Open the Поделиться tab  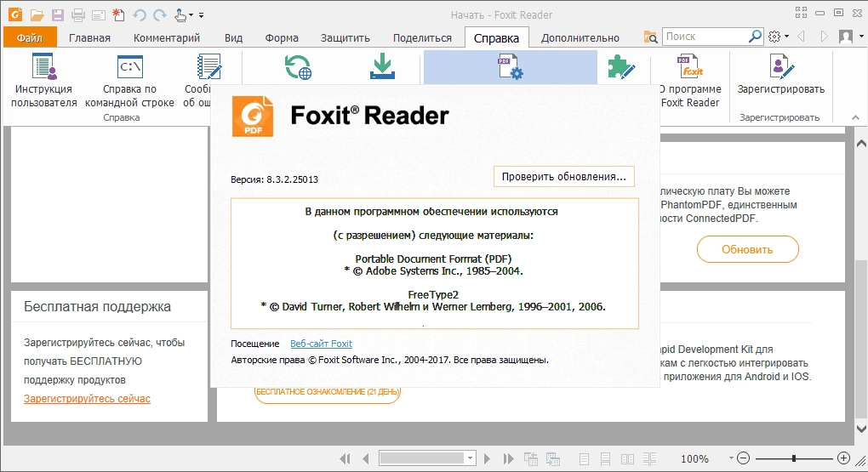point(422,37)
